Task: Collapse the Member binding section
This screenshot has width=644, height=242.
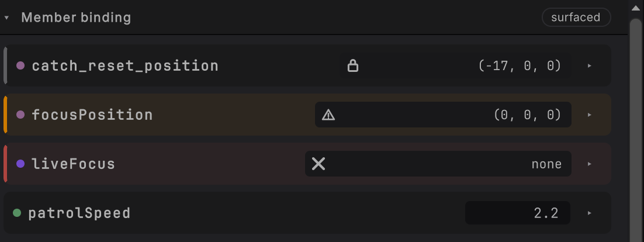Action: pyautogui.click(x=6, y=18)
